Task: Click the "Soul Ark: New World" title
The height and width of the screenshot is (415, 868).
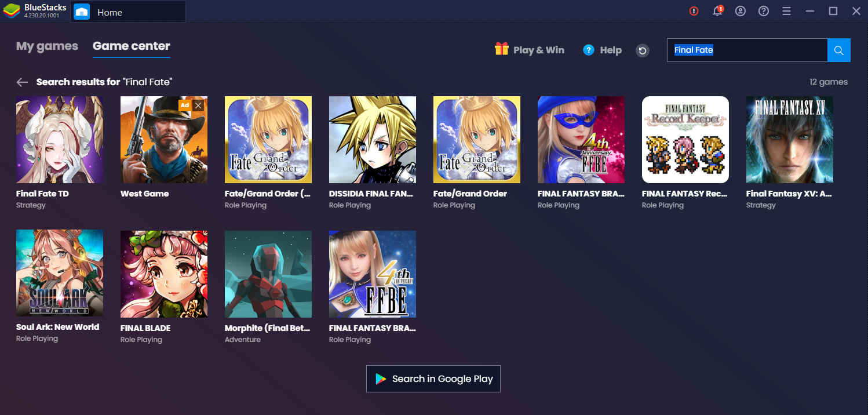Action: [x=58, y=327]
